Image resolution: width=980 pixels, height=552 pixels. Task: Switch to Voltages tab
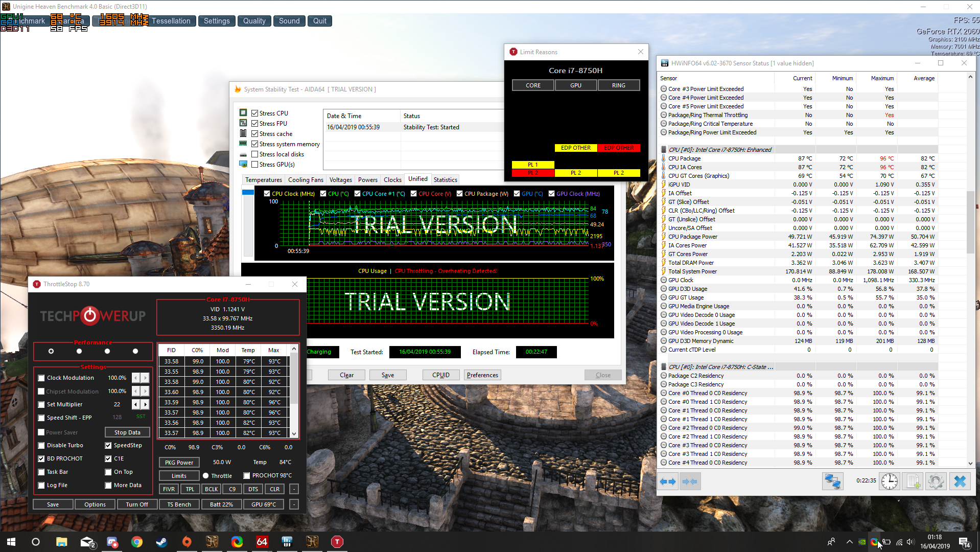click(x=341, y=180)
